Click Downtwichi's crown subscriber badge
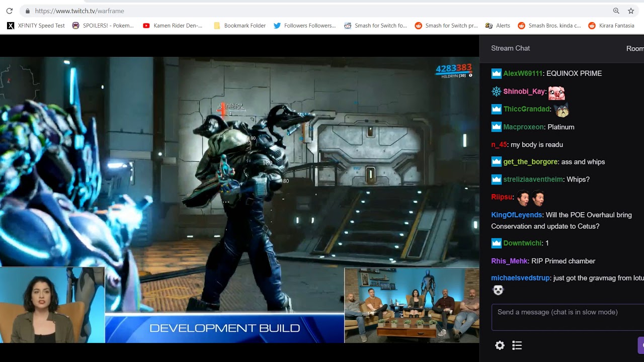644x362 pixels. click(x=496, y=243)
